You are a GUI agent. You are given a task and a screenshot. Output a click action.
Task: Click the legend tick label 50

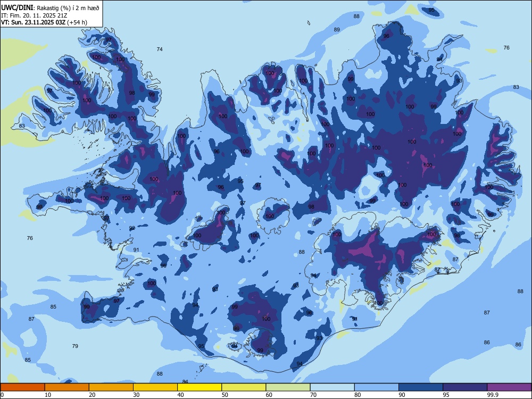pyautogui.click(x=225, y=395)
